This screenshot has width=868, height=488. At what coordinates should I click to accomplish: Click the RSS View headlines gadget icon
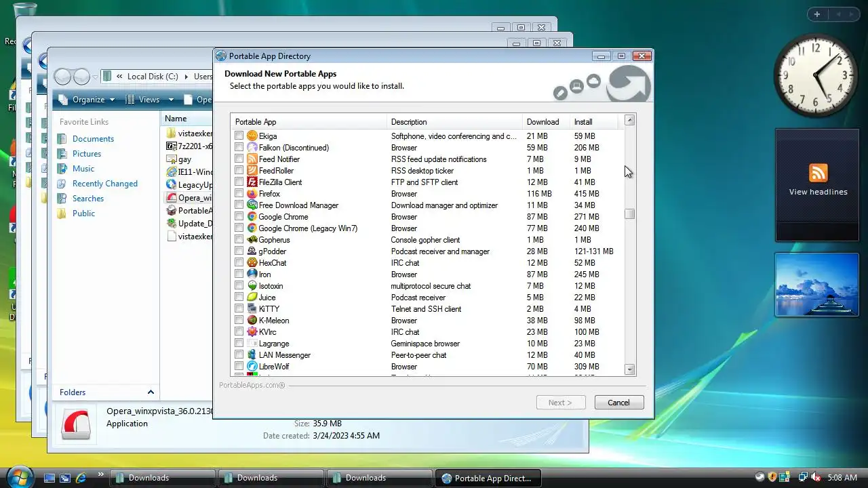(818, 172)
